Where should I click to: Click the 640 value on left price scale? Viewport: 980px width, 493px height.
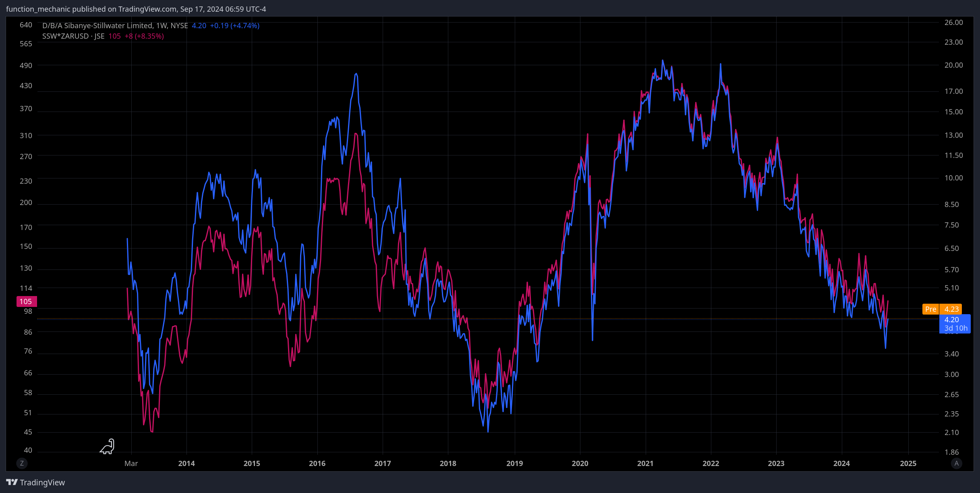coord(26,25)
